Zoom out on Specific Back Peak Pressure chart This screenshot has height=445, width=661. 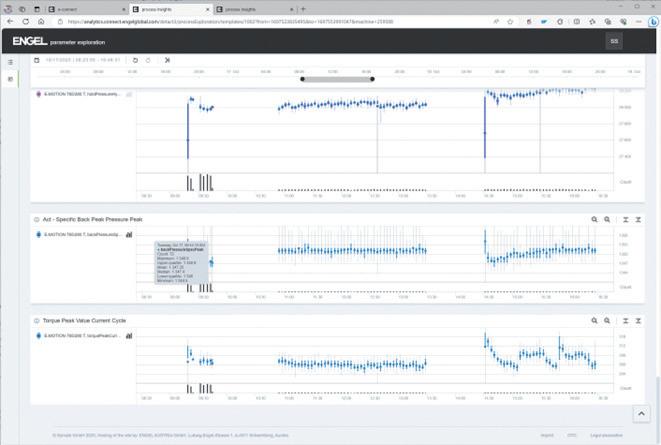pos(607,220)
